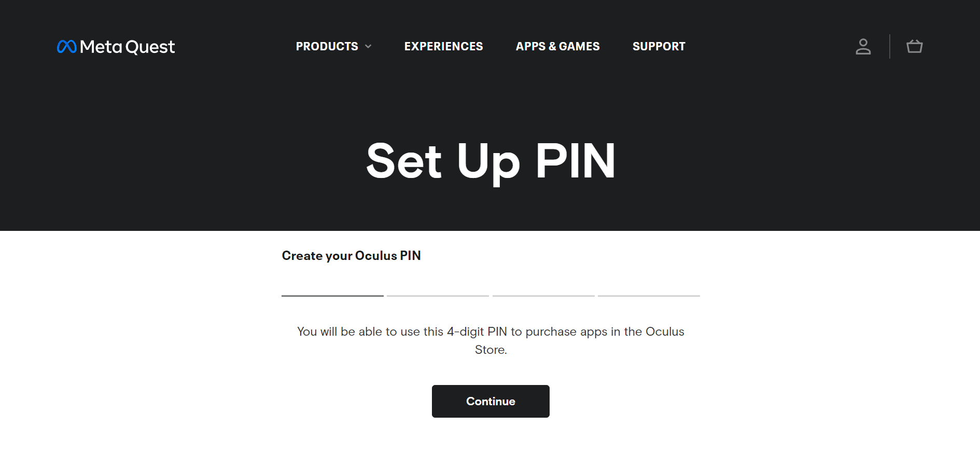980x454 pixels.
Task: Select the Meta logo to return home
Action: (66, 46)
